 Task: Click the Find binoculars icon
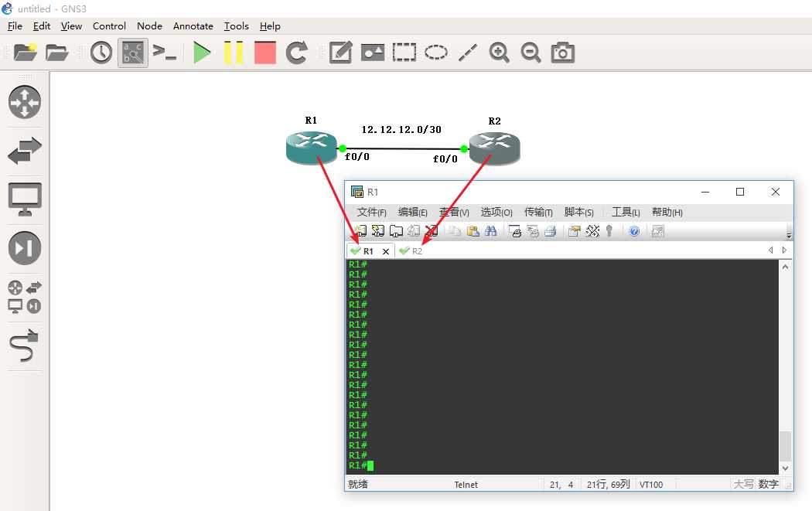(490, 231)
